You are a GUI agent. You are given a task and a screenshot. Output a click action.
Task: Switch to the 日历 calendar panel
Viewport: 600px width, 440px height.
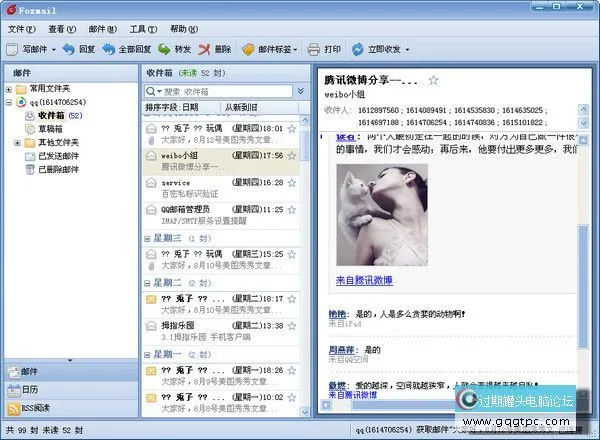30,389
